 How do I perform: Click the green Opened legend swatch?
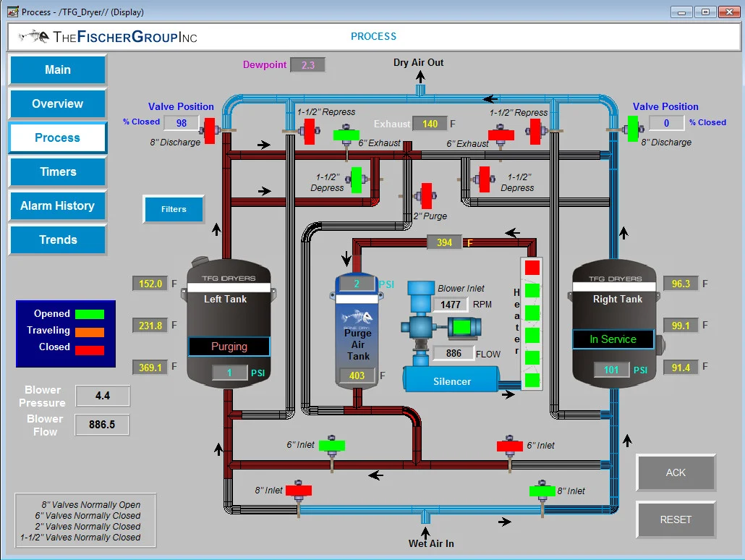90,314
